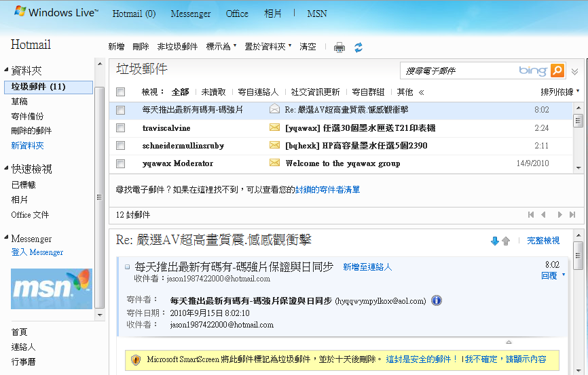This screenshot has height=375, width=588.
Task: Click the SmartScreen shield warning icon
Action: [136, 359]
